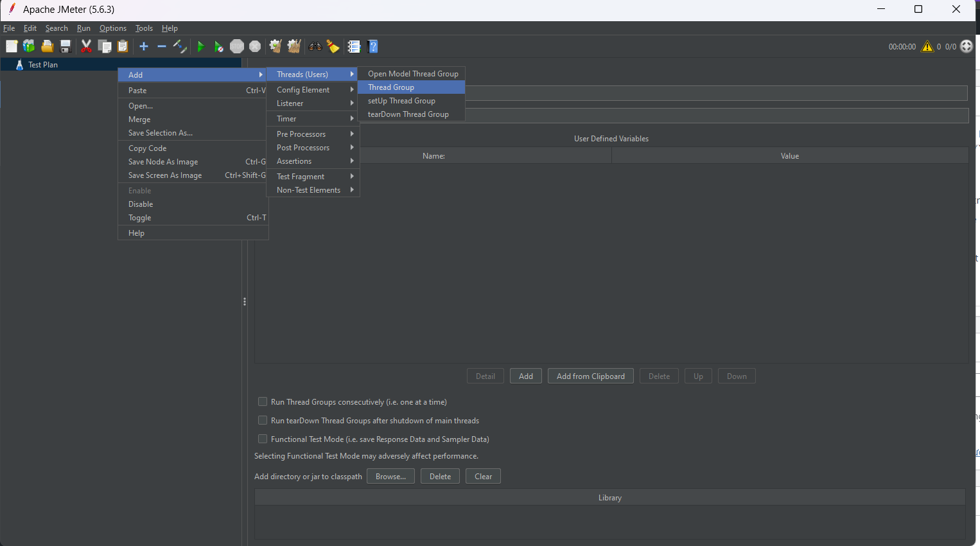
Task: Click the Clear All broom icons
Action: coord(294,46)
